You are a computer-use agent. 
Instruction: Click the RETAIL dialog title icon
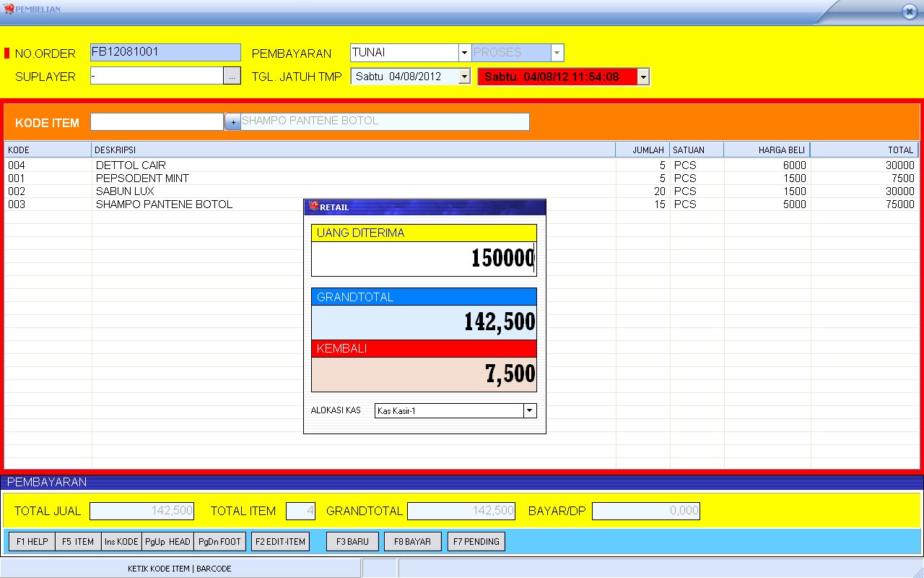tap(312, 206)
